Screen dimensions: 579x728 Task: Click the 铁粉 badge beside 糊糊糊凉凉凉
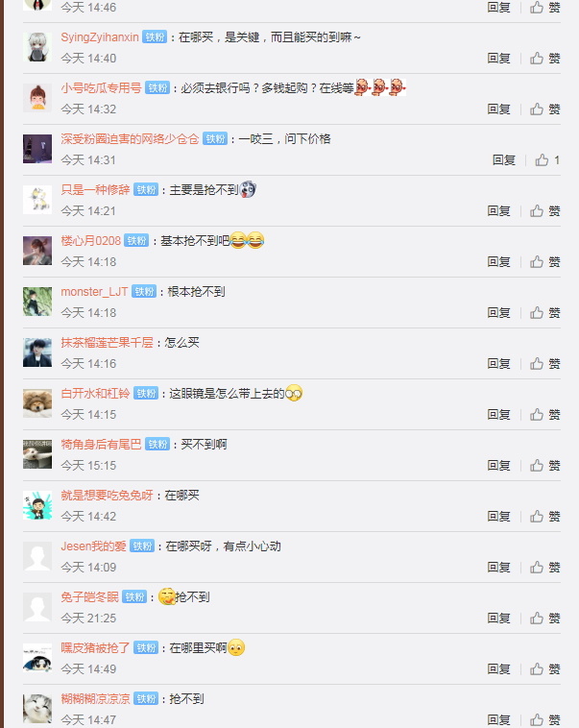[x=146, y=699]
